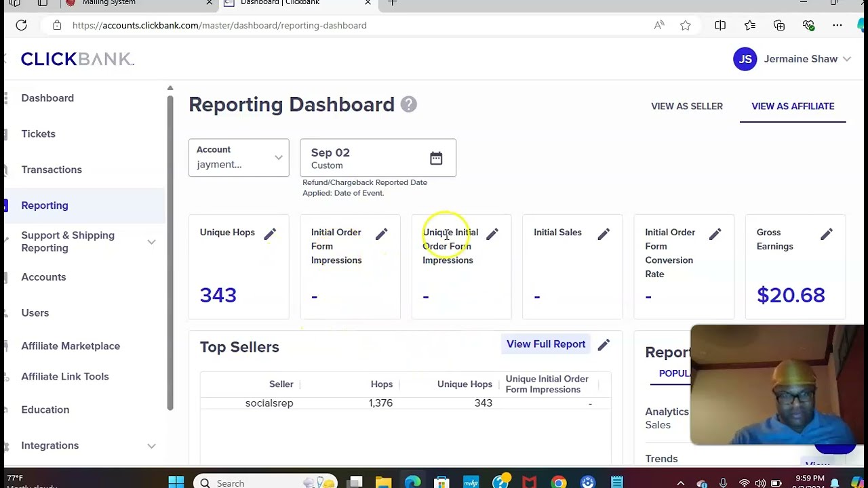Open browser settings and more menu

(837, 25)
